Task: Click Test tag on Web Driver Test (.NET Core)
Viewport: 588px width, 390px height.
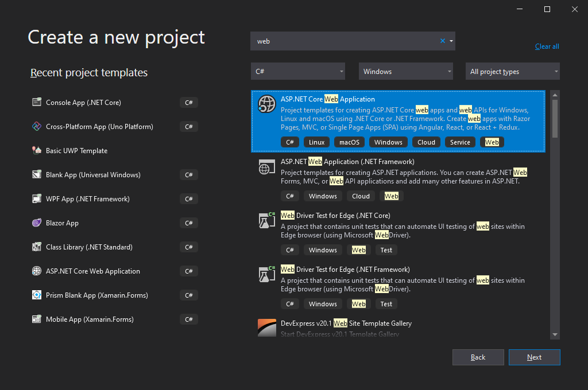Action: pyautogui.click(x=386, y=250)
